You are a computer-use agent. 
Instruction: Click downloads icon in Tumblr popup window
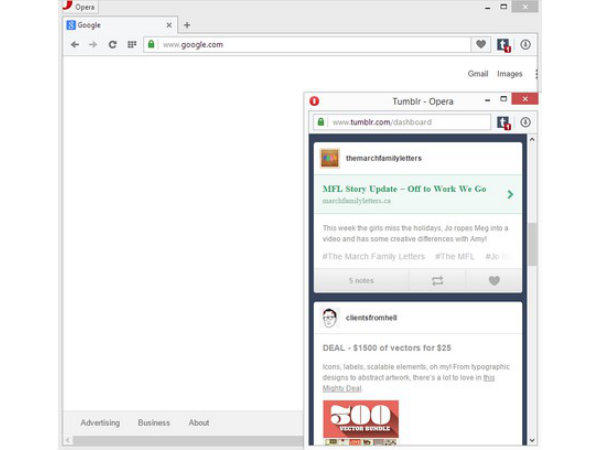tap(525, 122)
